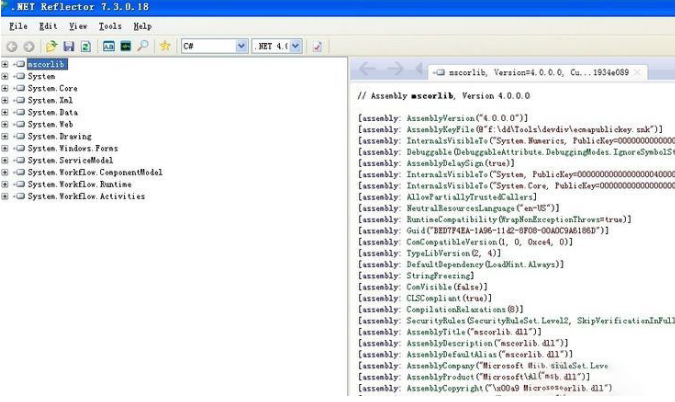Screen dimensions: 675x402
Task: Expand the System.Core assembly node
Action: 5,88
